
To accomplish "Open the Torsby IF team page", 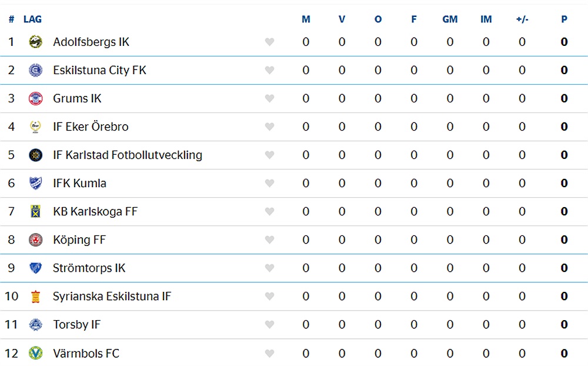I will pos(77,324).
